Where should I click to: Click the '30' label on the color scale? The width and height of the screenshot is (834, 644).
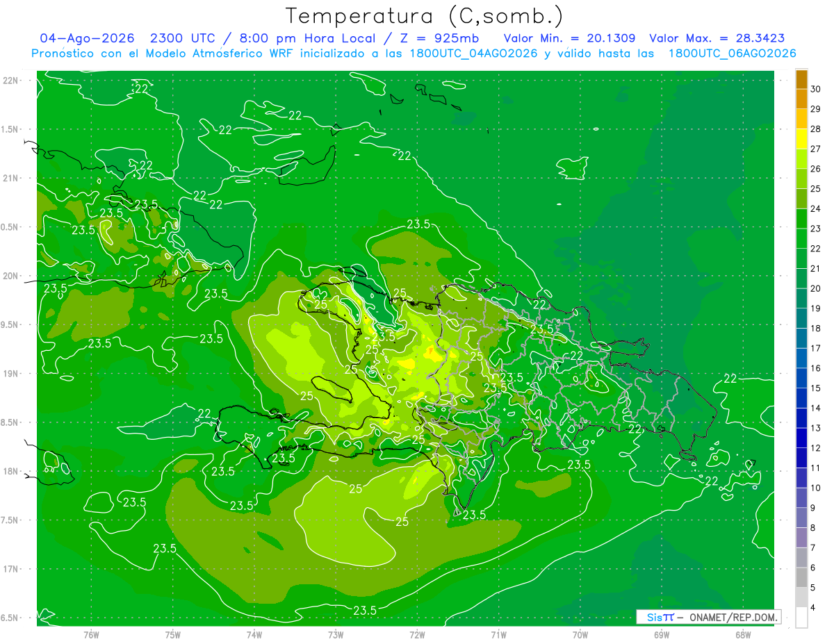pyautogui.click(x=816, y=89)
